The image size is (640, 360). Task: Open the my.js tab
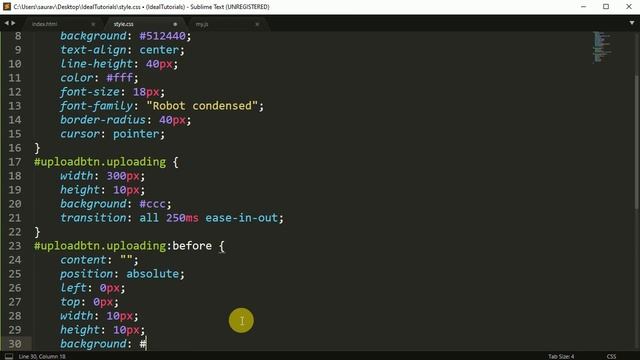tap(202, 24)
